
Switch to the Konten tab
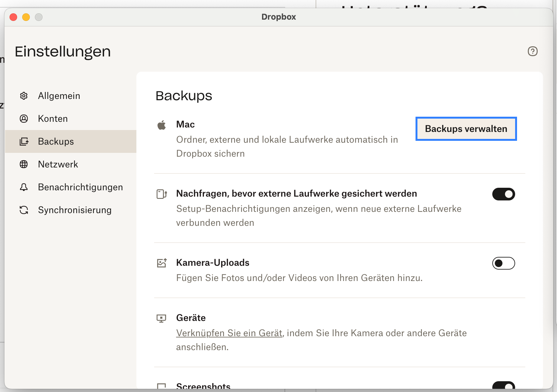pos(71,119)
